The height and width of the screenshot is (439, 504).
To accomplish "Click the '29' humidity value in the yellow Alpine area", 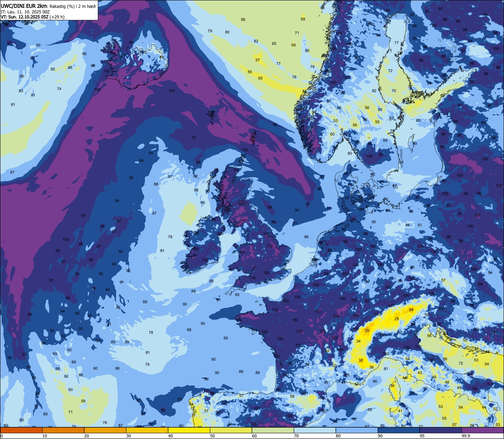I will (397, 319).
